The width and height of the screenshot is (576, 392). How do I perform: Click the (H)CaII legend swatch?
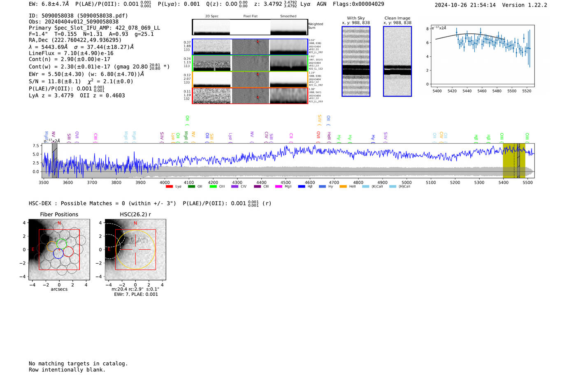pyautogui.click(x=393, y=187)
